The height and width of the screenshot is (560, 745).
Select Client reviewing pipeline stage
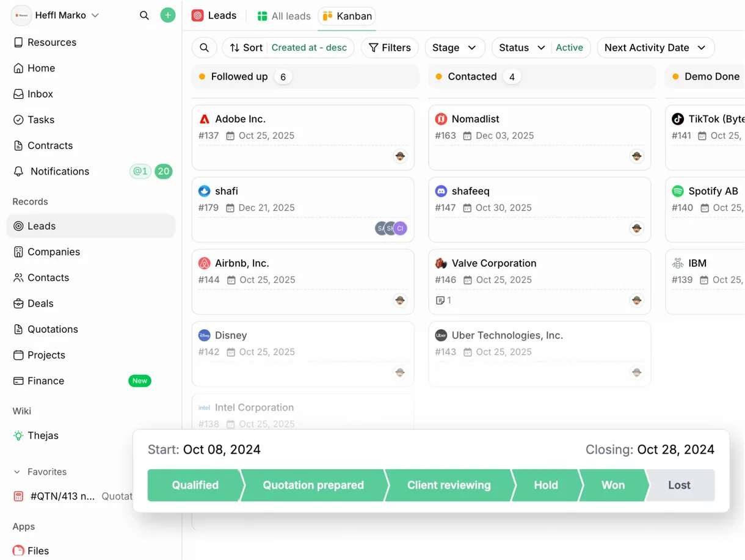coord(449,485)
